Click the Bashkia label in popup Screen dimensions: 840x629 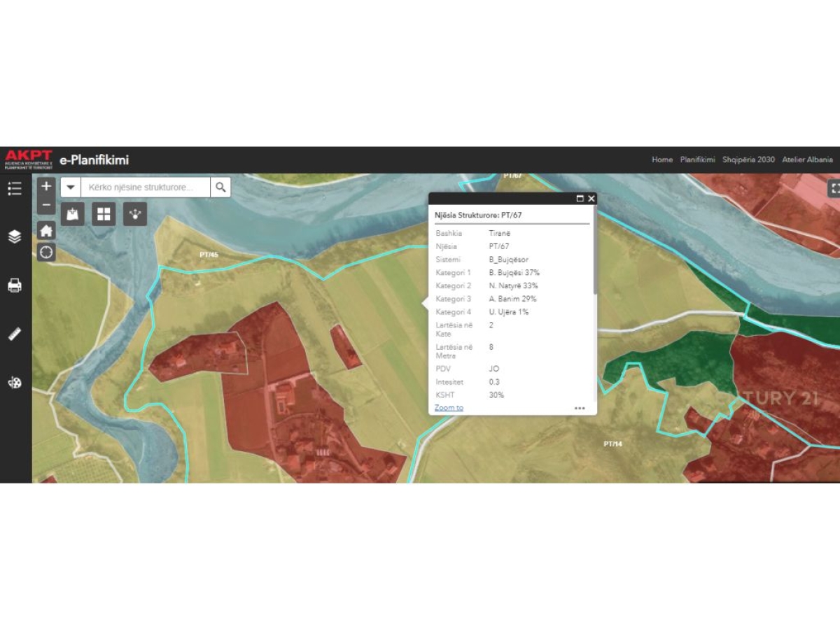click(449, 233)
